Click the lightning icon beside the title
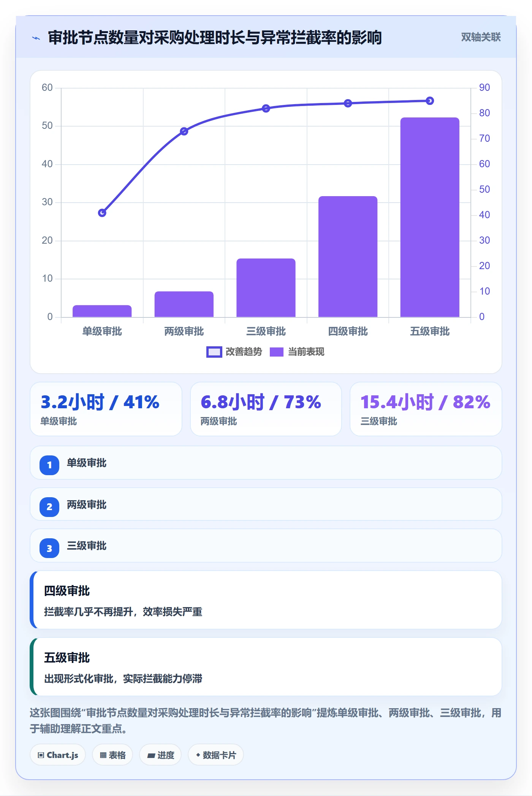 click(36, 38)
